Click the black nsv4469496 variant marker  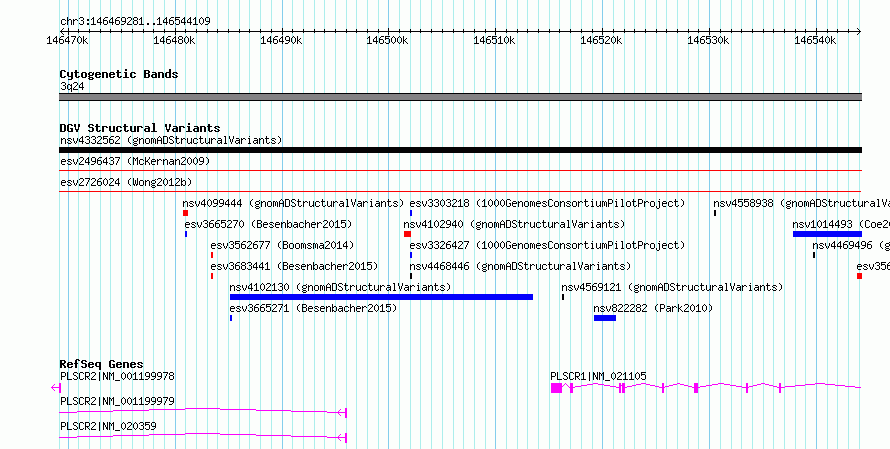(x=813, y=255)
